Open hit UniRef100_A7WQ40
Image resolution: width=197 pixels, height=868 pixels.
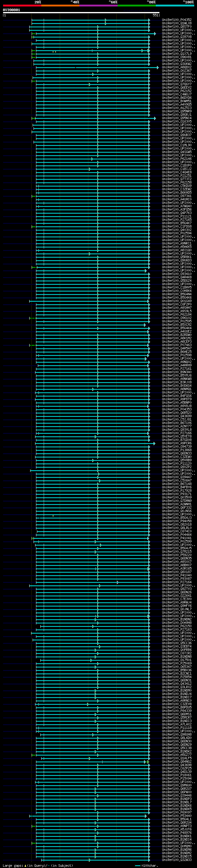(177, 206)
